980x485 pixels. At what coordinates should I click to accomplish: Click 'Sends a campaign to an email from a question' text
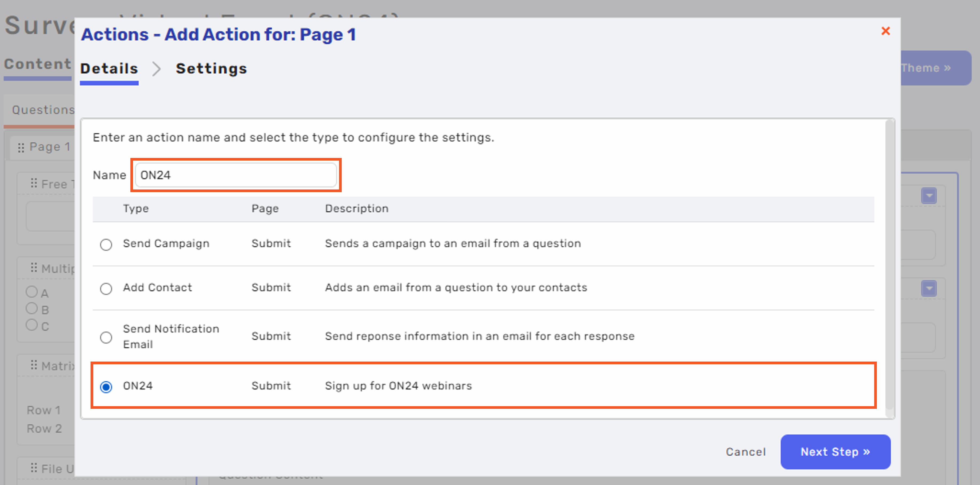click(453, 243)
